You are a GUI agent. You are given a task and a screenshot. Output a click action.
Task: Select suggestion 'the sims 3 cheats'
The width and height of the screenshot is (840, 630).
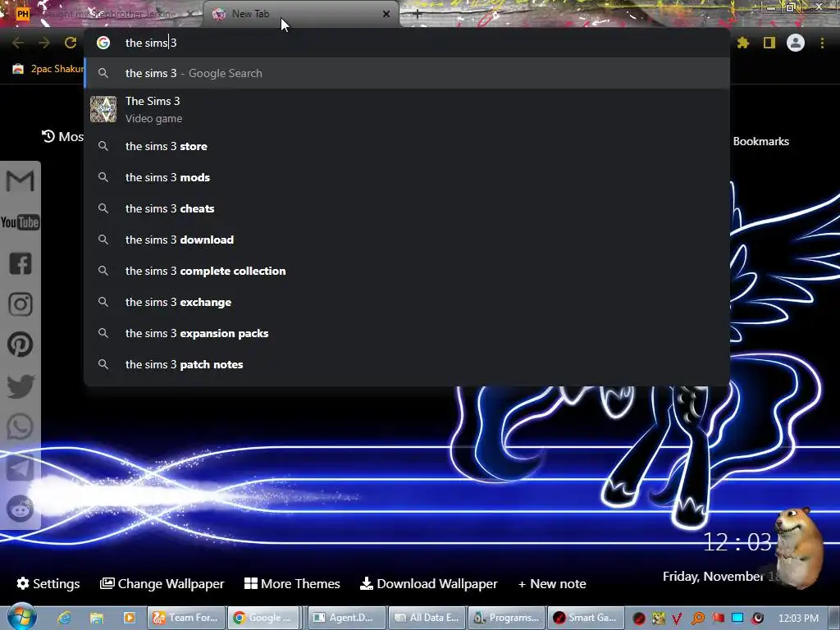point(407,208)
